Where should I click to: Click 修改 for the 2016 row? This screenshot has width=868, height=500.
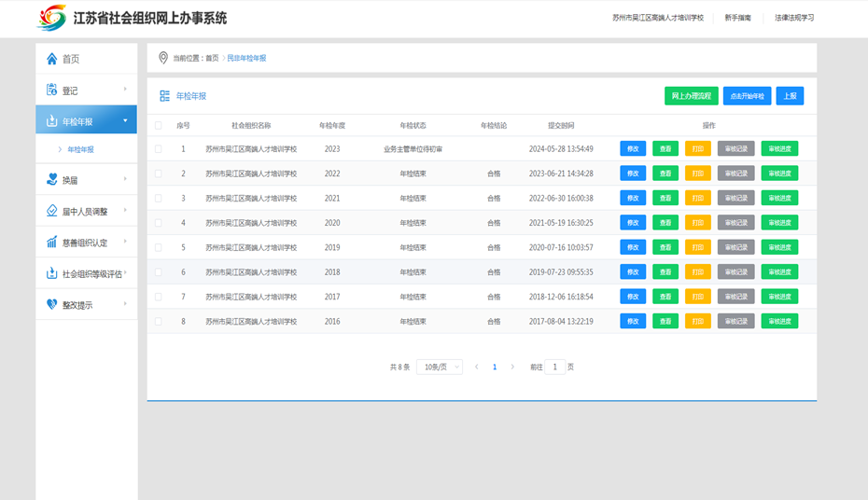click(x=633, y=321)
